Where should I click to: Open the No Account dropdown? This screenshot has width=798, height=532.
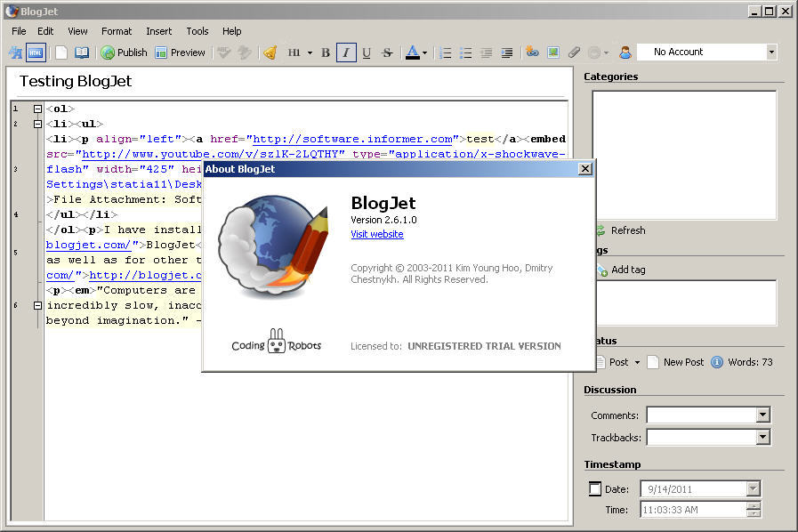770,52
